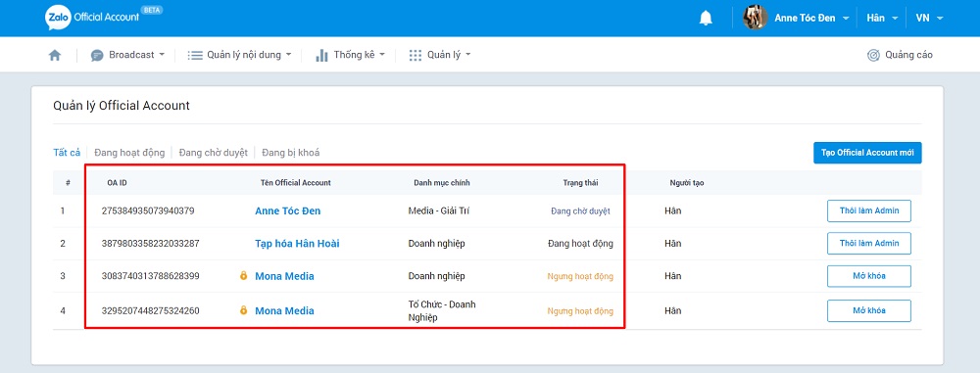Expand the Anne Tóc Đen account dropdown
The height and width of the screenshot is (373, 980).
tap(846, 19)
